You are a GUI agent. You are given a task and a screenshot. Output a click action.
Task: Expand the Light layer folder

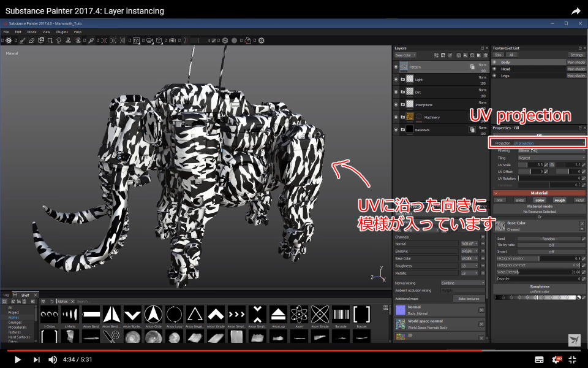point(403,80)
